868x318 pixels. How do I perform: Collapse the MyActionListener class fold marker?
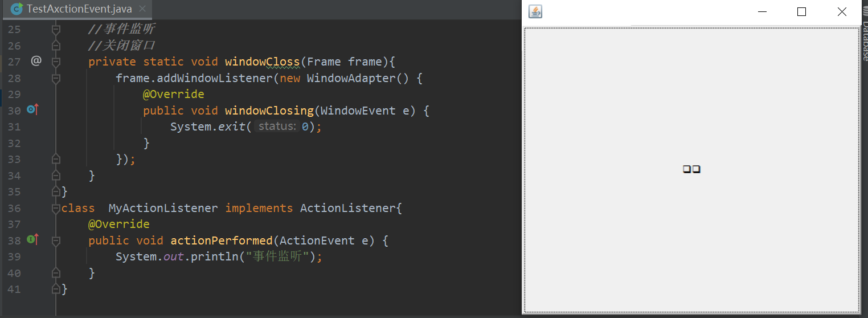pyautogui.click(x=56, y=208)
